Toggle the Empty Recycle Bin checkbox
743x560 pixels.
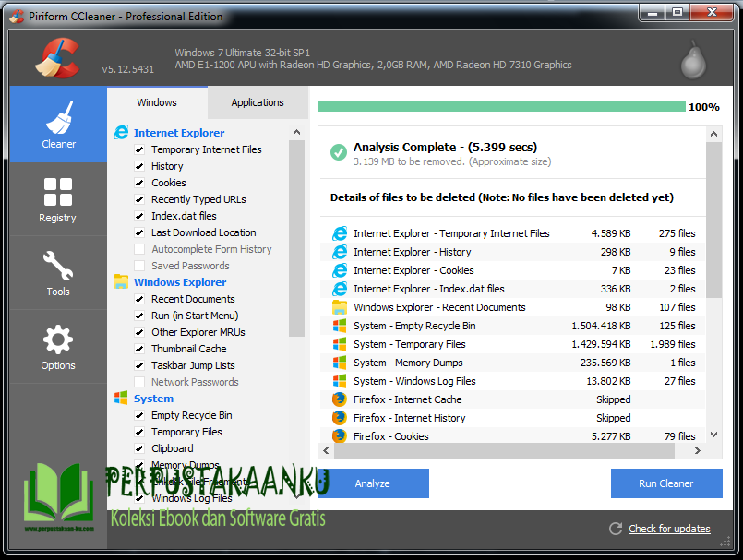[139, 415]
